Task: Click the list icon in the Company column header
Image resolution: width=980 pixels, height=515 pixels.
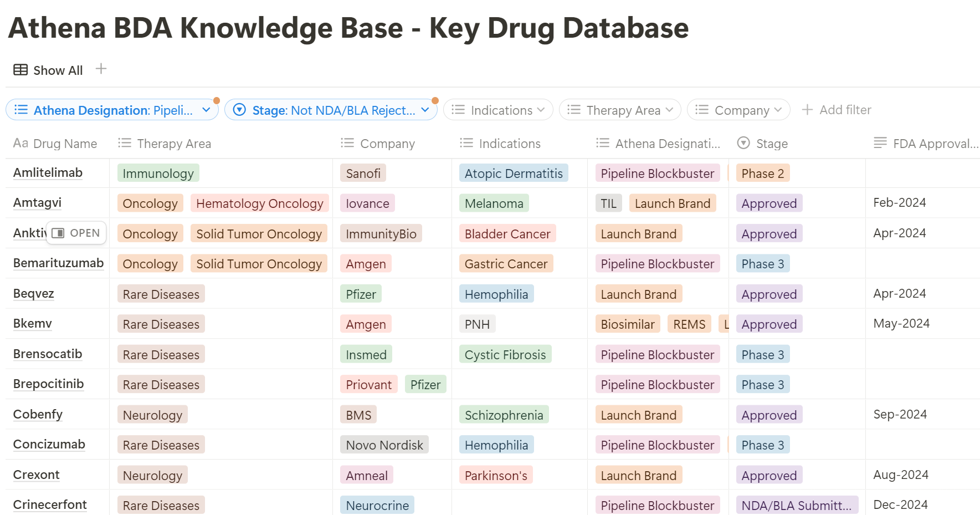Action: pos(347,143)
